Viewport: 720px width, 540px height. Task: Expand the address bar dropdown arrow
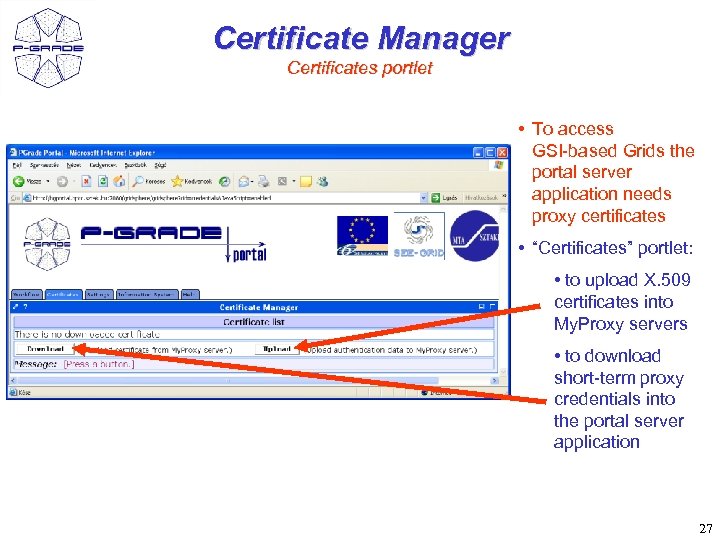423,198
